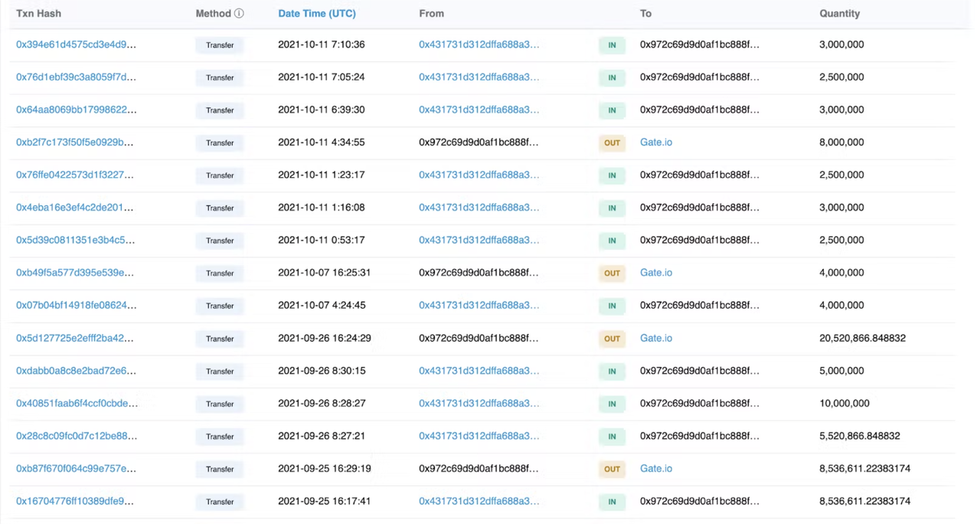Viewport: 980px width, 531px height.
Task: Click the Transfer badge in the 16:24:29 row
Action: (220, 339)
